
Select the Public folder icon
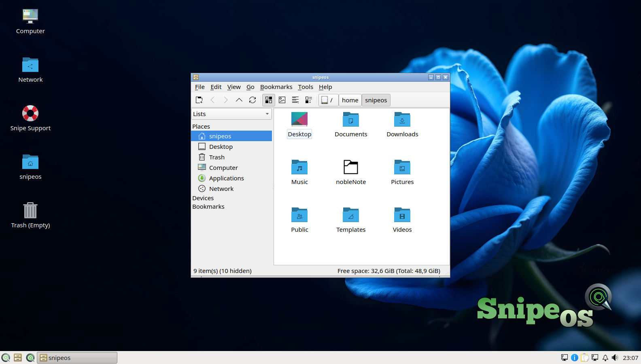point(299,215)
